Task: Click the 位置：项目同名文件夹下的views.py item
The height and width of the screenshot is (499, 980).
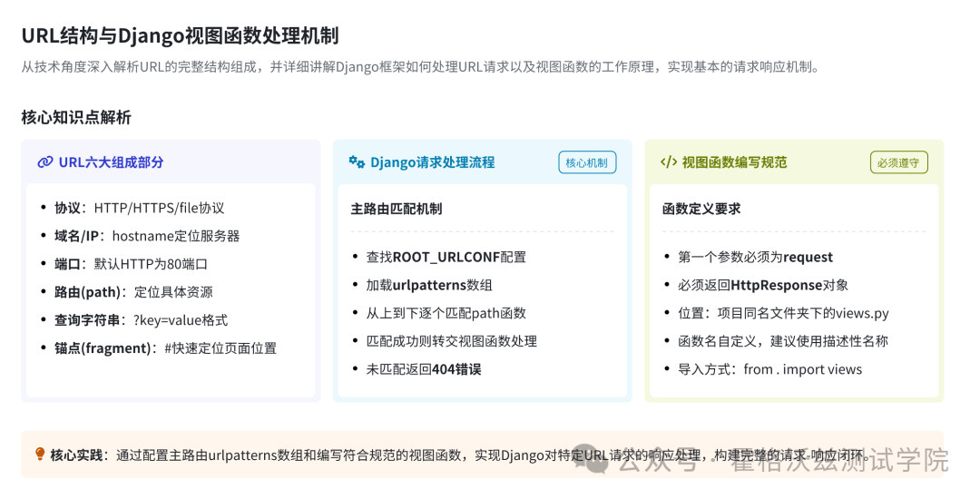Action: click(784, 314)
